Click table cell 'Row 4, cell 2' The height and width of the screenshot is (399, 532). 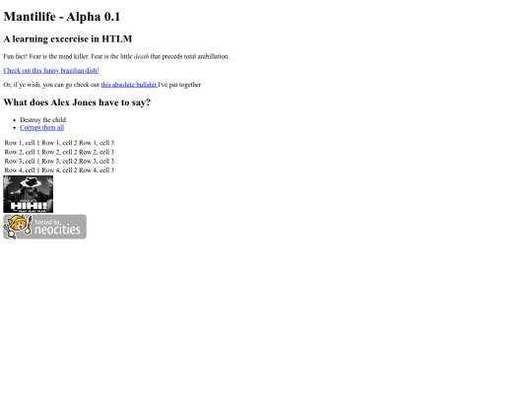pyautogui.click(x=59, y=170)
